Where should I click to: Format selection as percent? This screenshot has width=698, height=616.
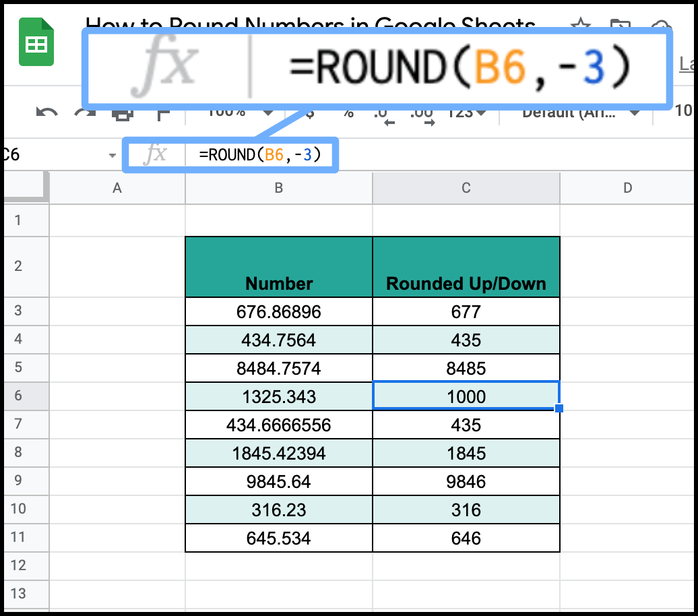pos(348,114)
